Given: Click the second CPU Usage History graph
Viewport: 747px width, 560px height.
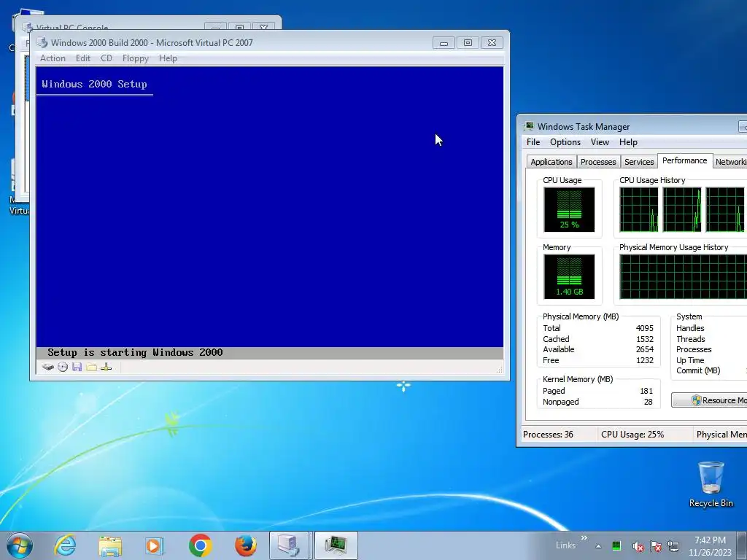Looking at the screenshot, I should [682, 209].
